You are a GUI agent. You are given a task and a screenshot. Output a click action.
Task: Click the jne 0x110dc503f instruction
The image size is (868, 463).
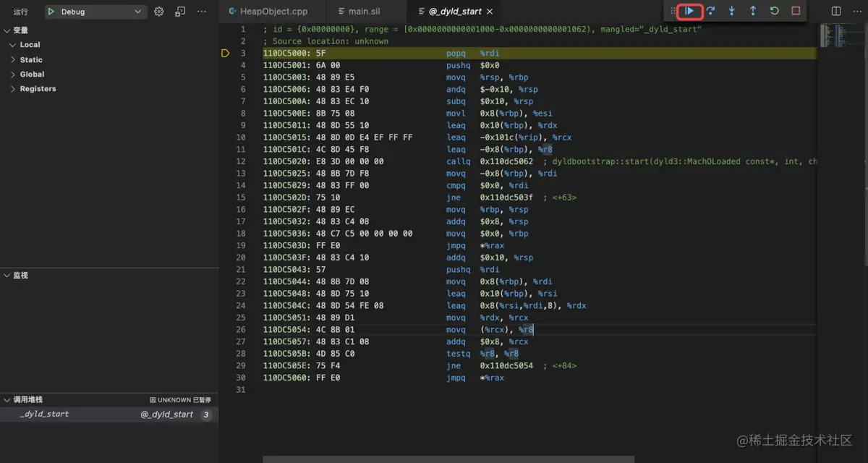490,197
